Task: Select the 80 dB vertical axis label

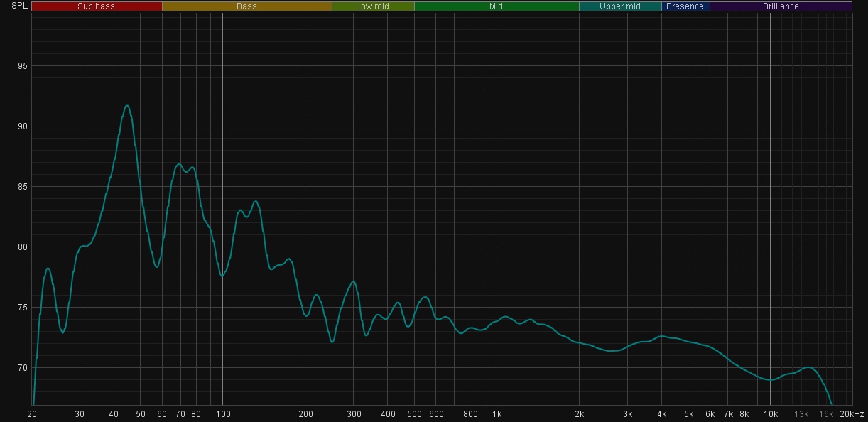Action: [x=23, y=247]
